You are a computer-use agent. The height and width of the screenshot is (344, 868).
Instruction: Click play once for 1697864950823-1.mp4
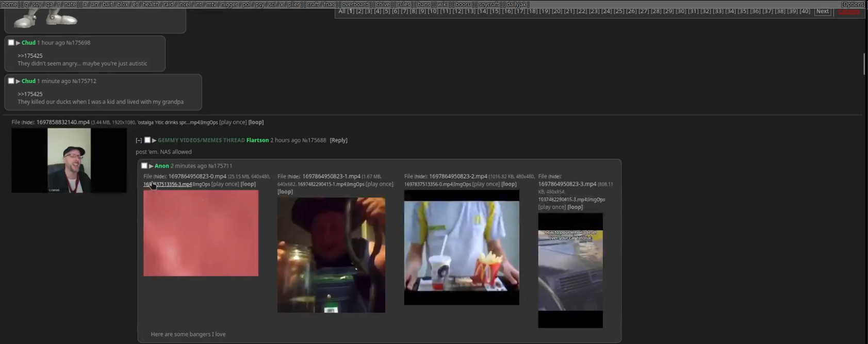(x=379, y=184)
